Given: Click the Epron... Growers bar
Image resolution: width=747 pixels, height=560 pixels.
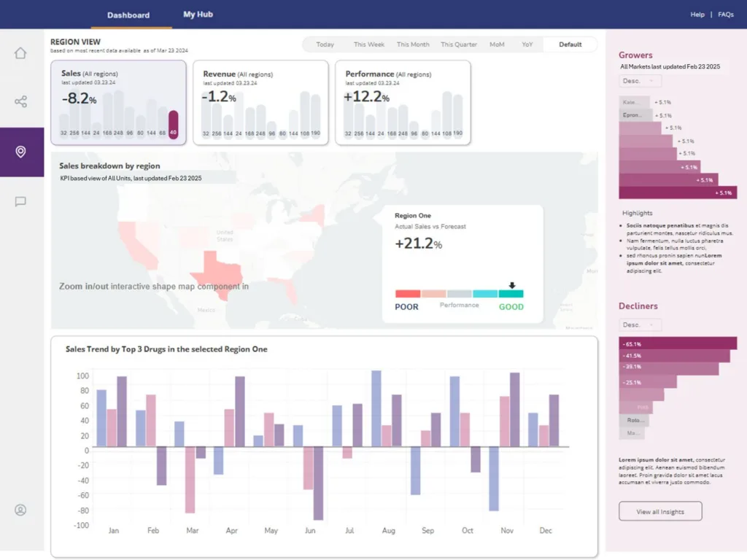Looking at the screenshot, I should (636, 115).
